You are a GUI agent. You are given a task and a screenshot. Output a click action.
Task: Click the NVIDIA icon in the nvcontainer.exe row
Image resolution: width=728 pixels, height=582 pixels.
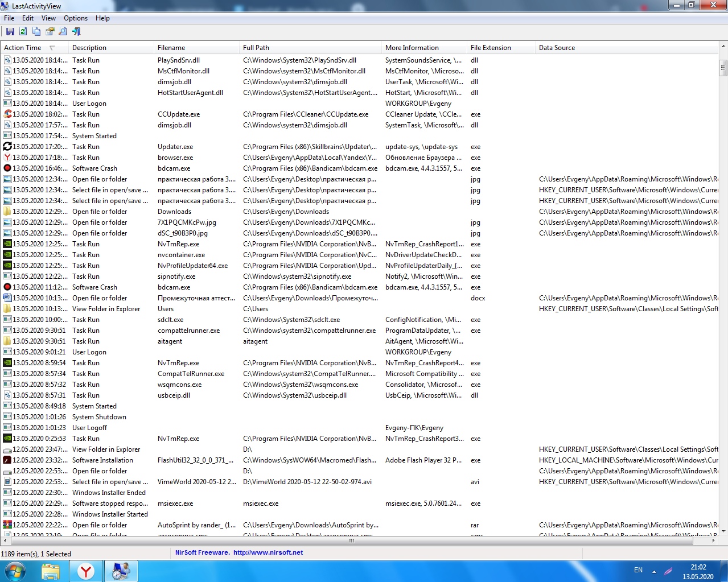(x=7, y=255)
